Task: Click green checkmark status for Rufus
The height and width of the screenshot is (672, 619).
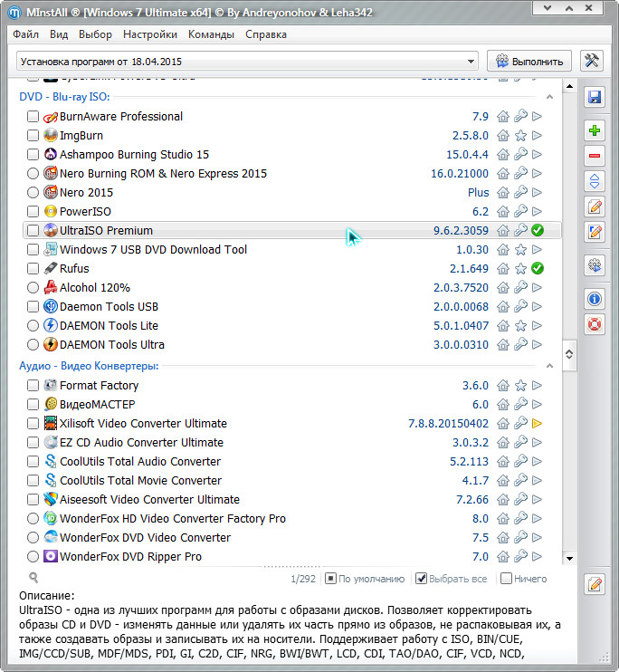Action: (x=538, y=268)
